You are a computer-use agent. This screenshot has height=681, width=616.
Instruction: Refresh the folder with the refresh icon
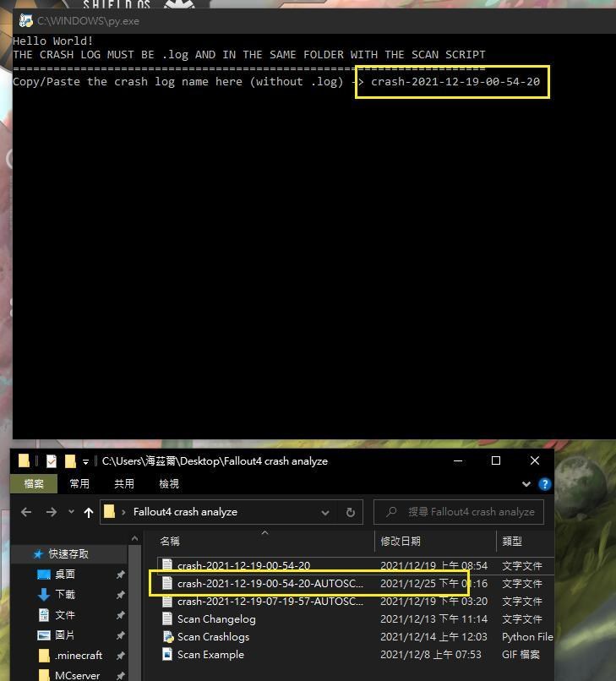pyautogui.click(x=351, y=513)
